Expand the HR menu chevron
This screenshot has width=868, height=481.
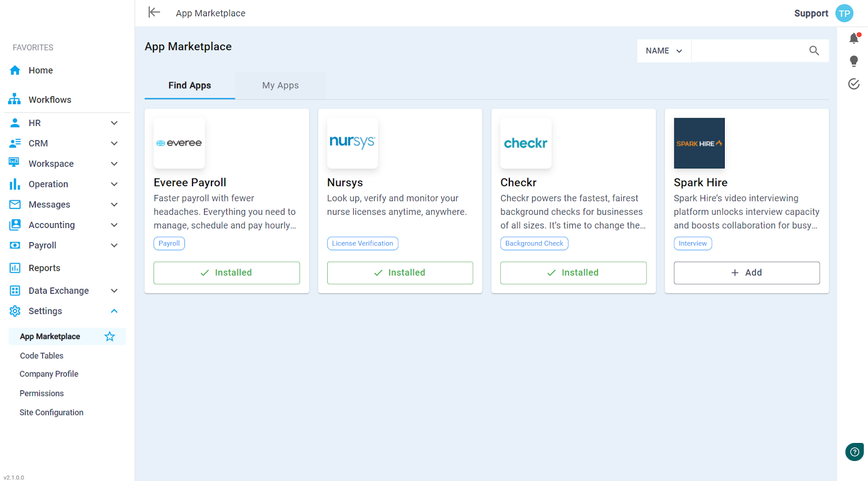click(114, 123)
